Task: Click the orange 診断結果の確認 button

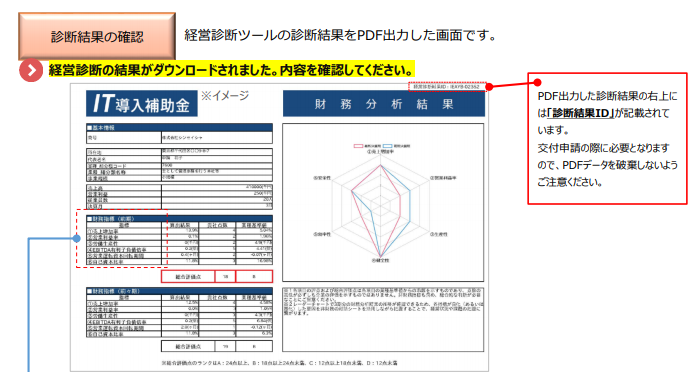Action: [97, 36]
